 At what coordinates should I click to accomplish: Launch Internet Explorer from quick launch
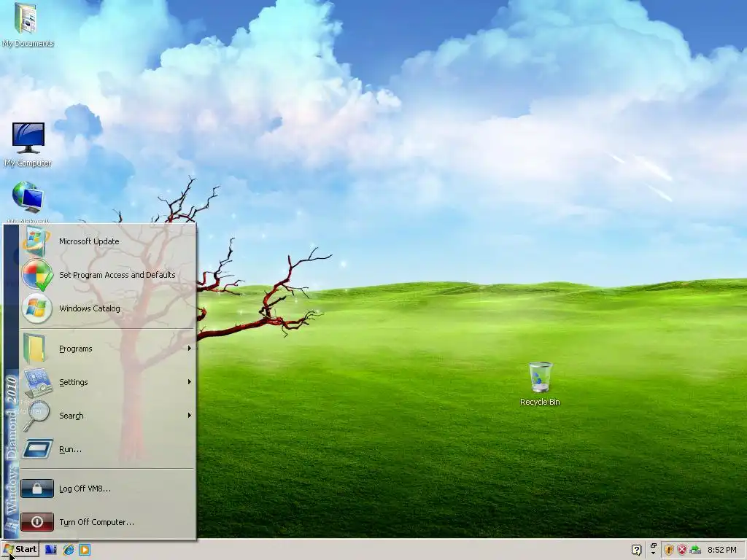(69, 550)
